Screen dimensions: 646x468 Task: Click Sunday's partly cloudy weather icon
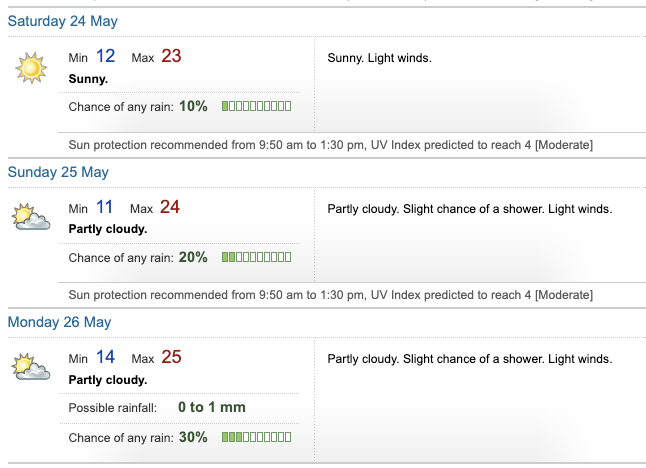point(31,216)
